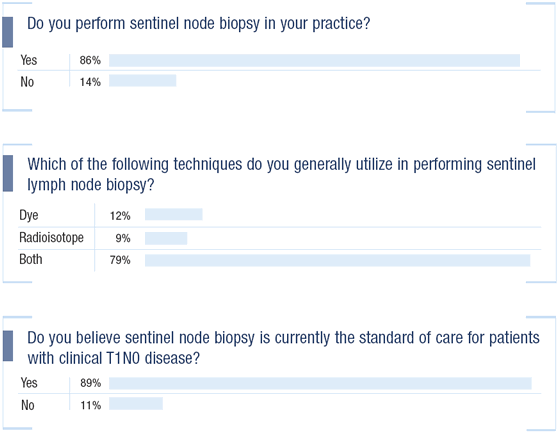Select the 89% Yes bar
Image resolution: width=560 pixels, height=437 pixels.
pyautogui.click(x=320, y=383)
